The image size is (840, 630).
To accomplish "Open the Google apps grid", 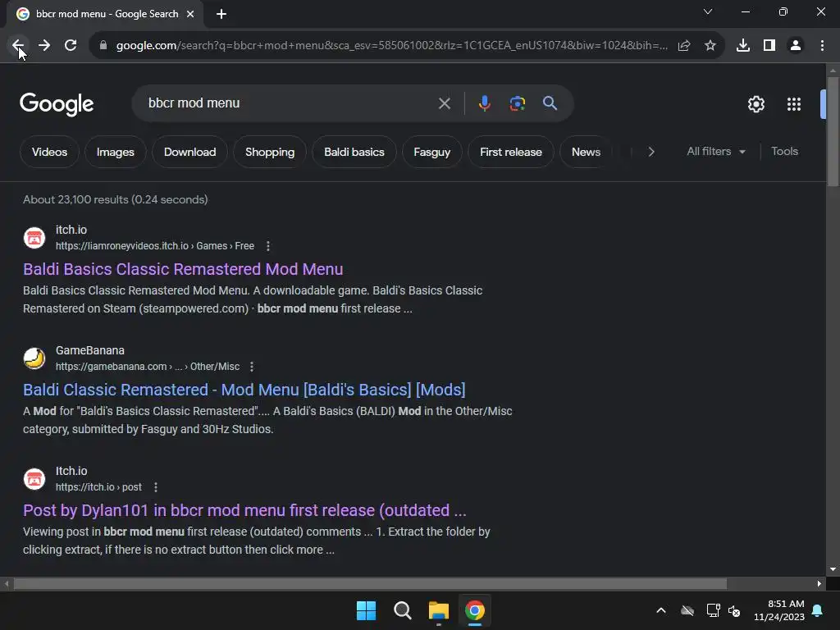I will click(x=794, y=104).
